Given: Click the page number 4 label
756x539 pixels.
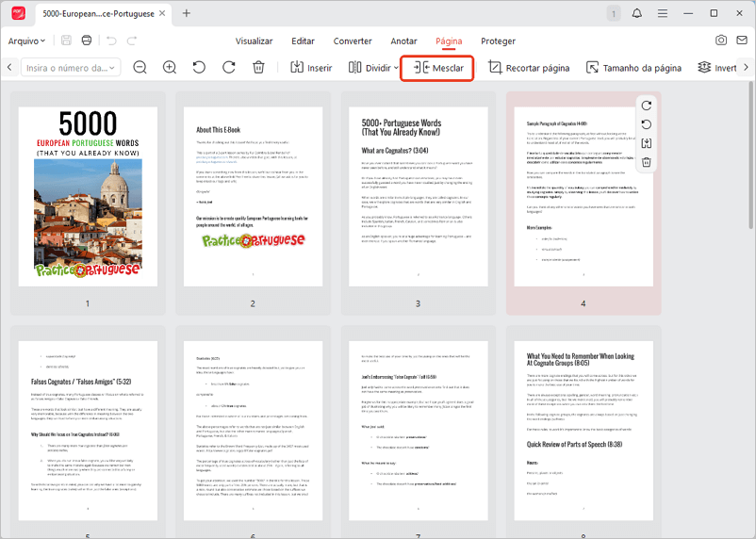Looking at the screenshot, I should tap(583, 303).
